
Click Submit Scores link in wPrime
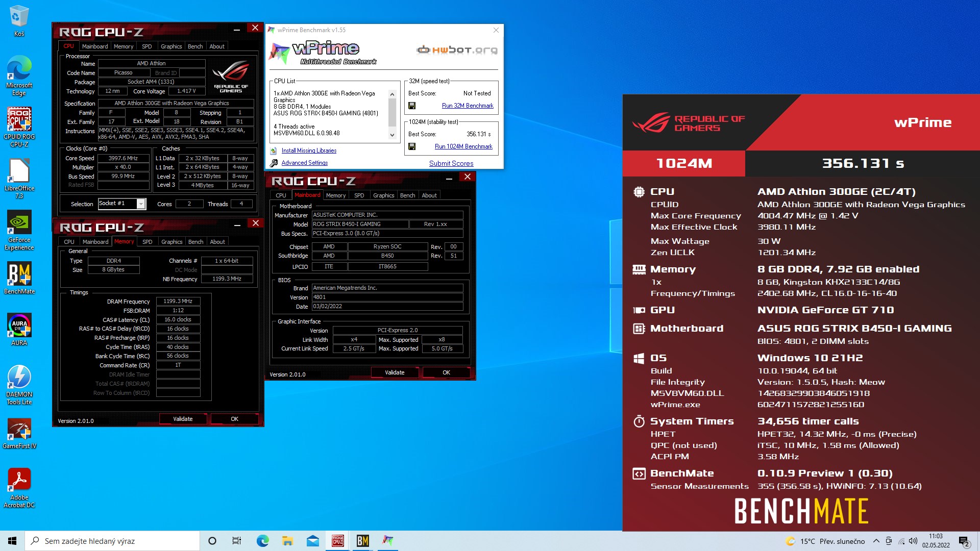point(451,163)
